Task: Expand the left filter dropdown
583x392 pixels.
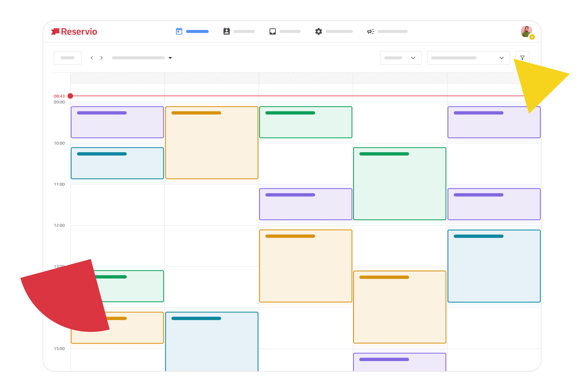Action: pos(400,58)
